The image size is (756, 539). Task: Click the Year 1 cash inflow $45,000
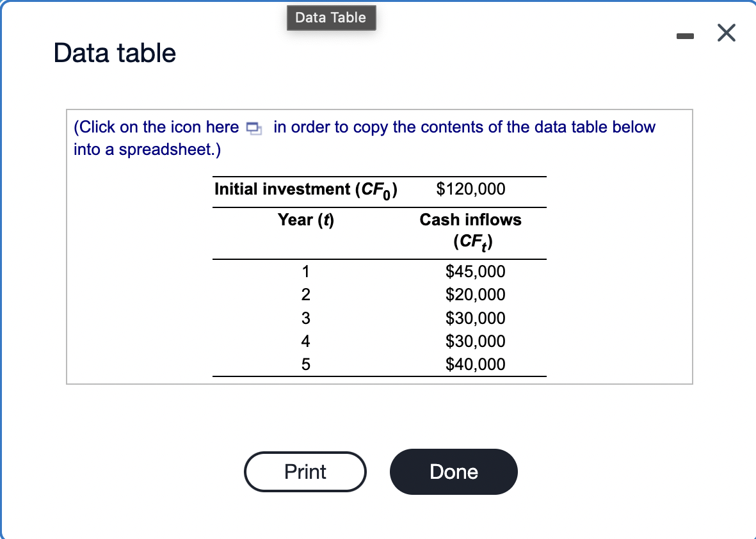476,271
